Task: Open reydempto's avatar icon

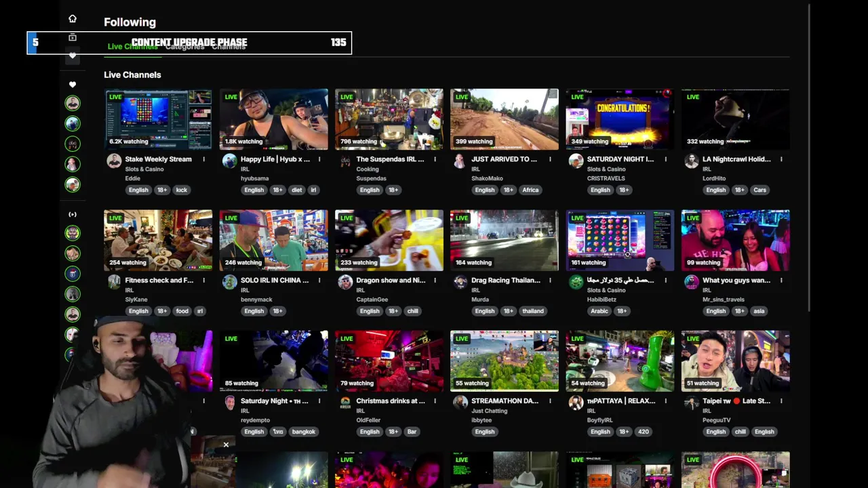Action: 230,402
